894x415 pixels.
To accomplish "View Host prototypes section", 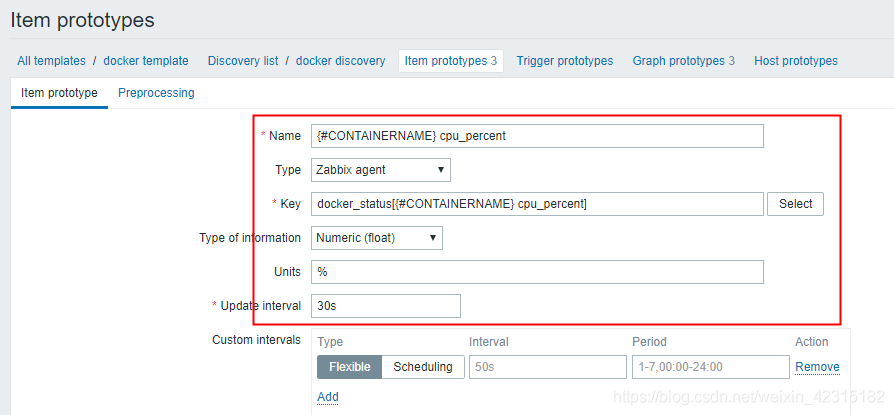I will 796,61.
